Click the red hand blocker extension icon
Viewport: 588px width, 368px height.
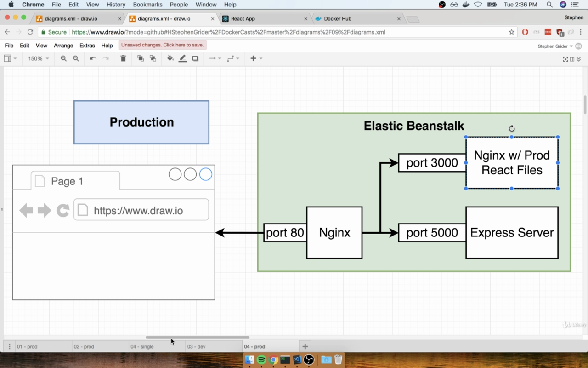[525, 32]
